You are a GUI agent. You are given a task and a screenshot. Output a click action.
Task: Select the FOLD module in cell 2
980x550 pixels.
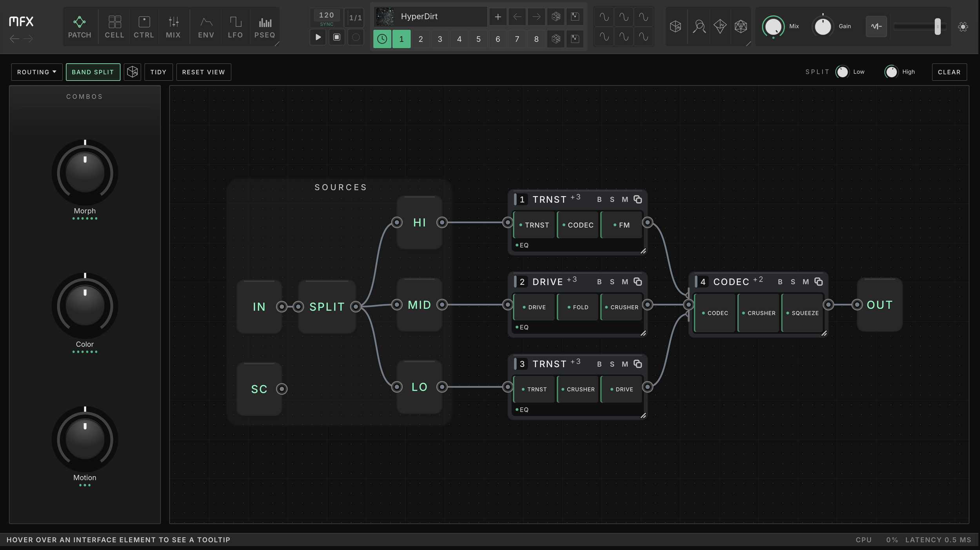click(578, 307)
